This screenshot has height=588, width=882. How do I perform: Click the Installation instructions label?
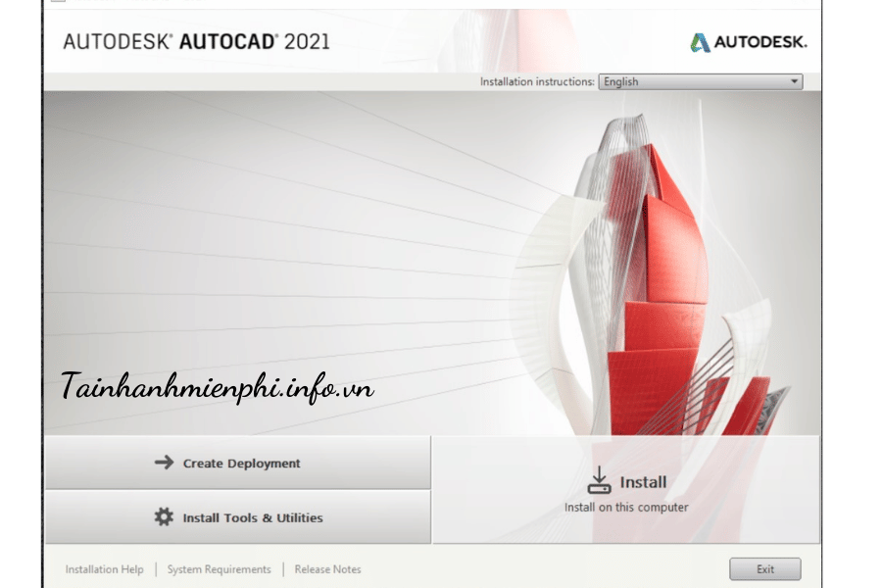click(x=537, y=82)
